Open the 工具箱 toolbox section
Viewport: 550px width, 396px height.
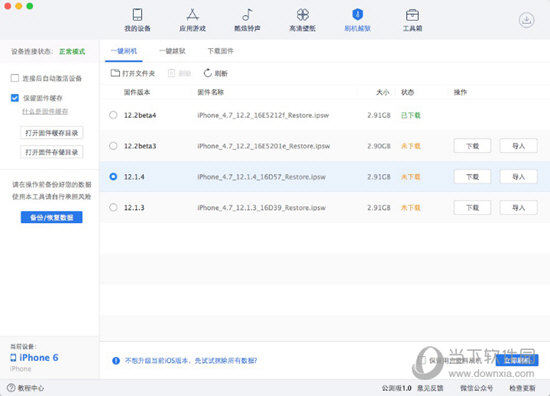point(412,20)
